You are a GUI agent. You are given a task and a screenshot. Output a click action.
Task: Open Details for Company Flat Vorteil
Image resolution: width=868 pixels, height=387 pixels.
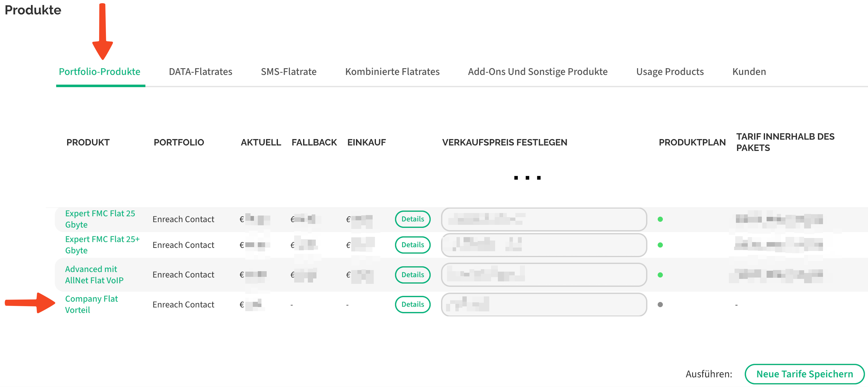(412, 304)
